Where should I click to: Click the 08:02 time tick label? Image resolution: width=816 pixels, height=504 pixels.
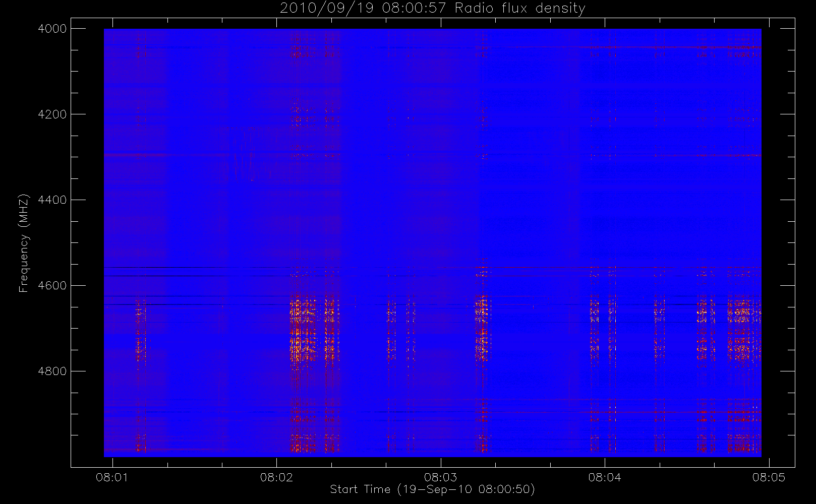pos(276,477)
